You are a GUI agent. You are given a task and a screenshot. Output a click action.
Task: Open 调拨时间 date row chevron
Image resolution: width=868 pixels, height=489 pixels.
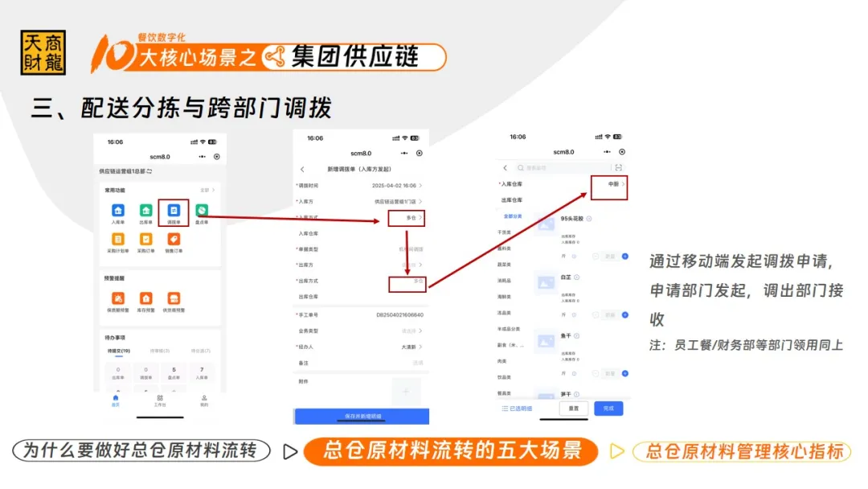(420, 186)
